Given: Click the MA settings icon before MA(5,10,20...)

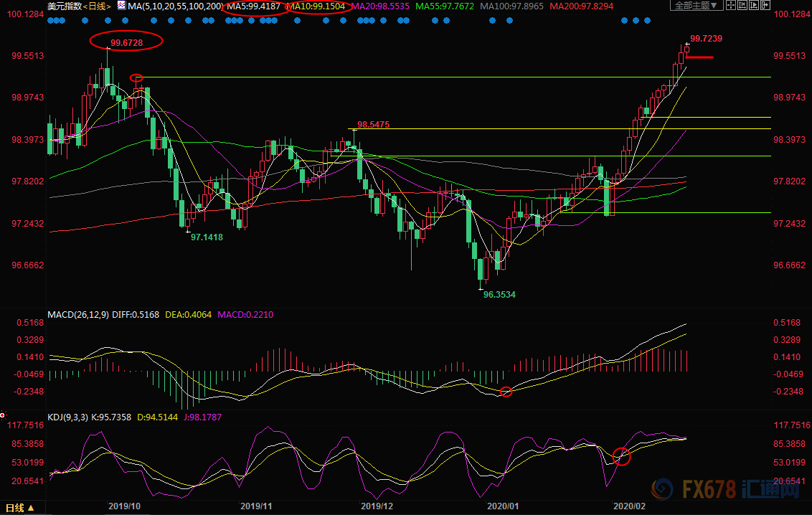Looking at the screenshot, I should tap(121, 6).
